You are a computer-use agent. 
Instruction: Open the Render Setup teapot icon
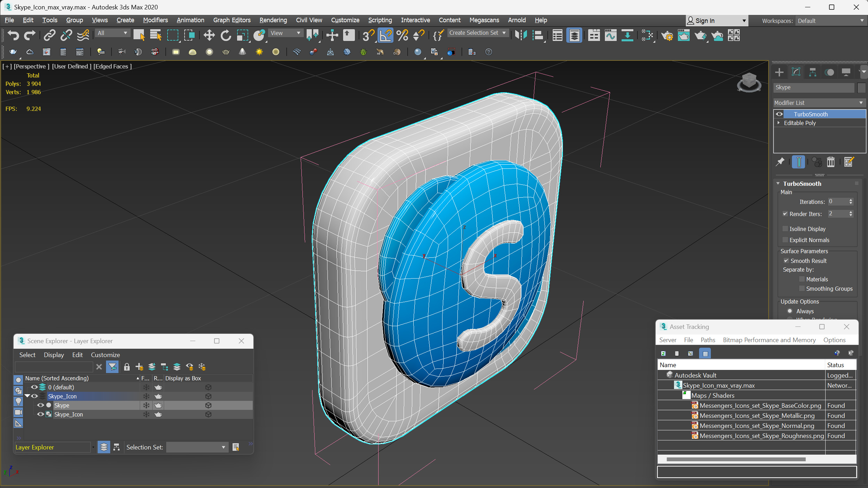point(667,35)
